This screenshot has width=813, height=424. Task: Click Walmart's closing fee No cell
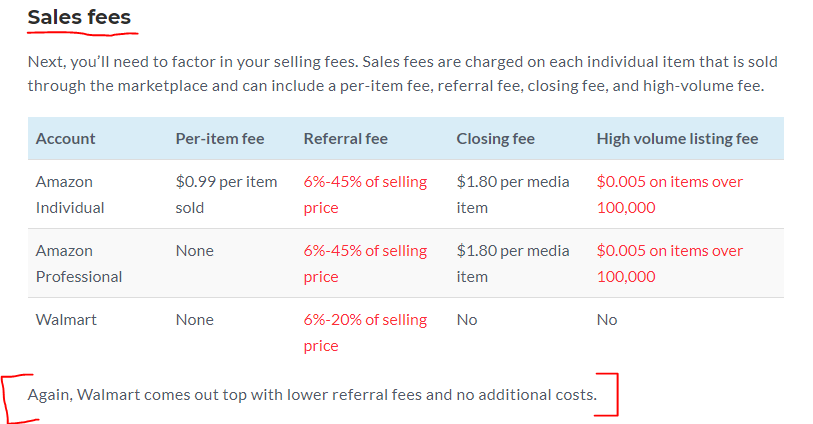tap(467, 320)
